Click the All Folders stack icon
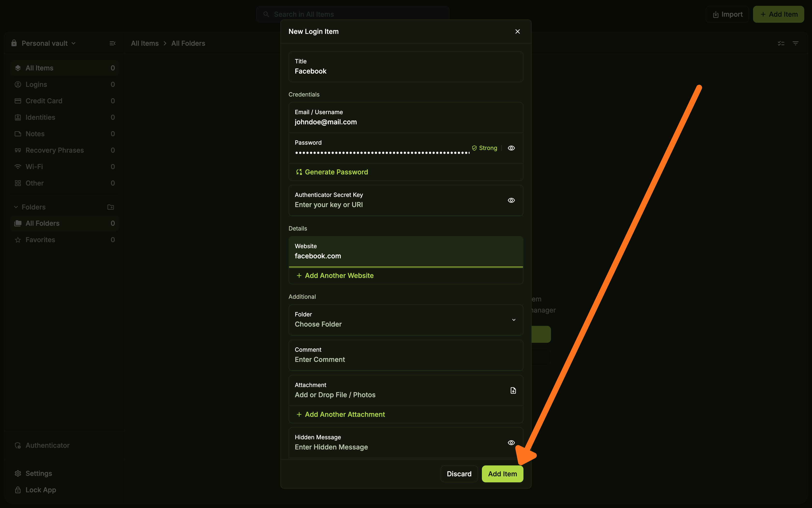812x508 pixels. pos(18,224)
